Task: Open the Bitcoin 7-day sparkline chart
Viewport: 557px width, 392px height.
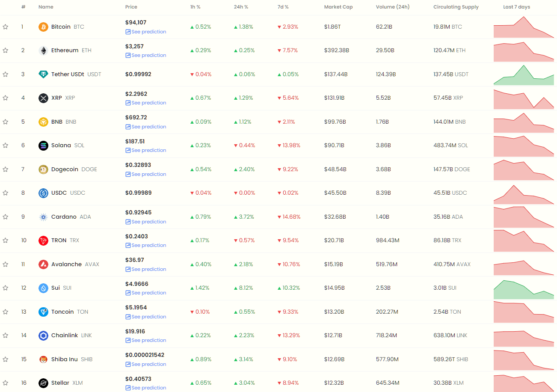Action: click(x=524, y=27)
